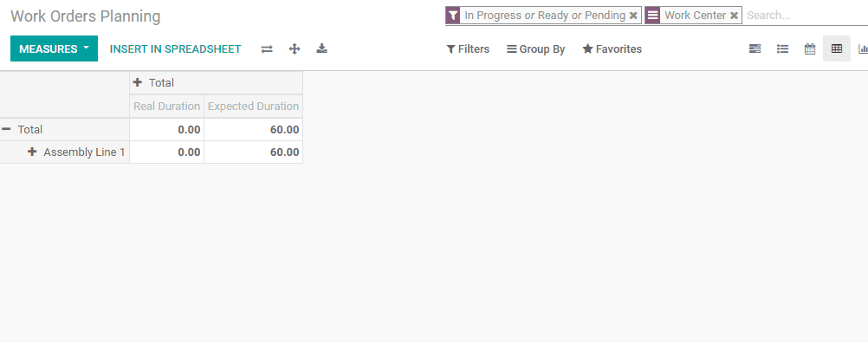
Task: Switch to the list view
Action: 782,49
